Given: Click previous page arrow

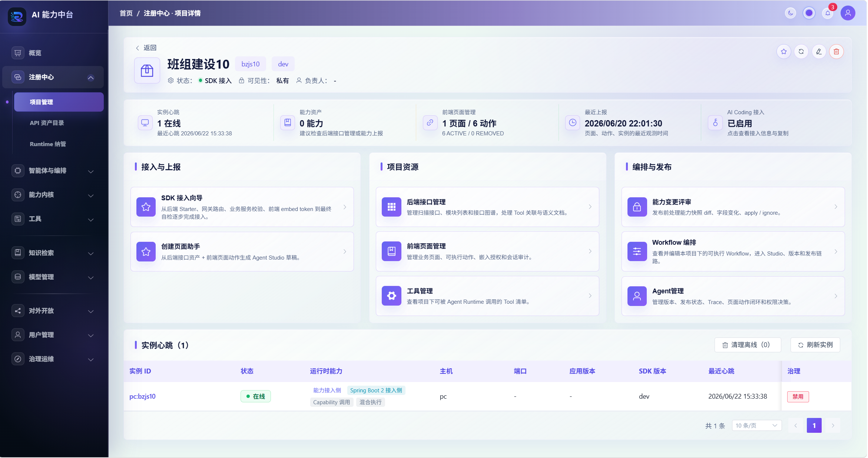Looking at the screenshot, I should click(795, 425).
